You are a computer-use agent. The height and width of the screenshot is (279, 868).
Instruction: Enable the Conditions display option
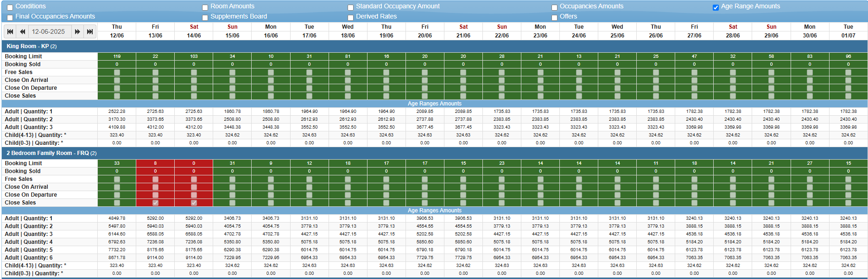coord(10,6)
